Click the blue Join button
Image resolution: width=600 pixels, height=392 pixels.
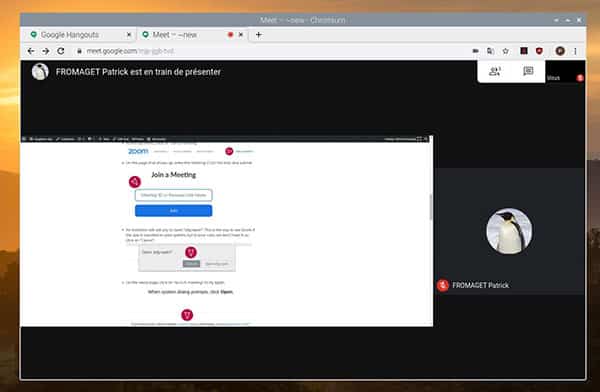click(173, 211)
